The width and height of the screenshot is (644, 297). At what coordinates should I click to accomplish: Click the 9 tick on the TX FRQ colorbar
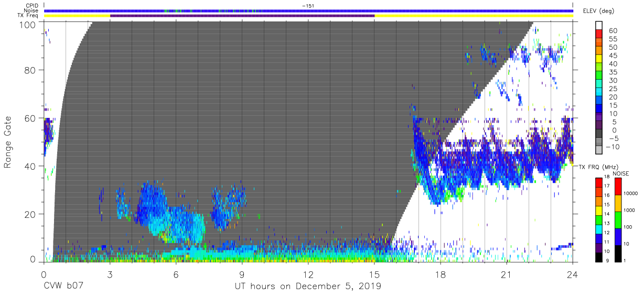608,260
